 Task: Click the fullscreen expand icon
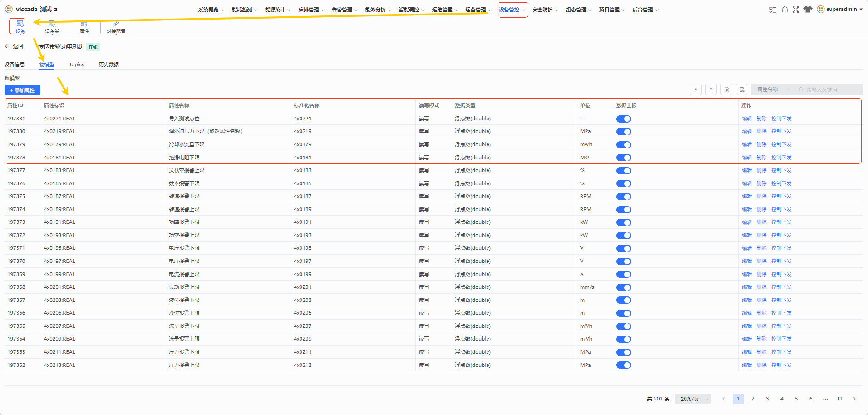[796, 10]
